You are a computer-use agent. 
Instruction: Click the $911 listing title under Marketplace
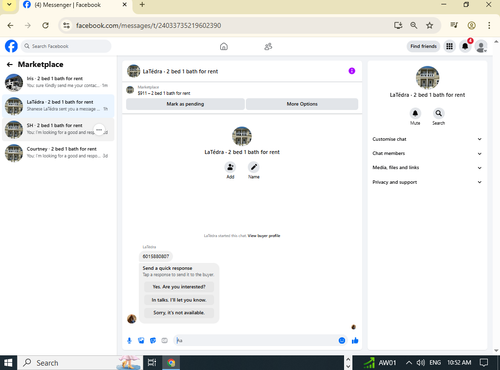coord(164,93)
